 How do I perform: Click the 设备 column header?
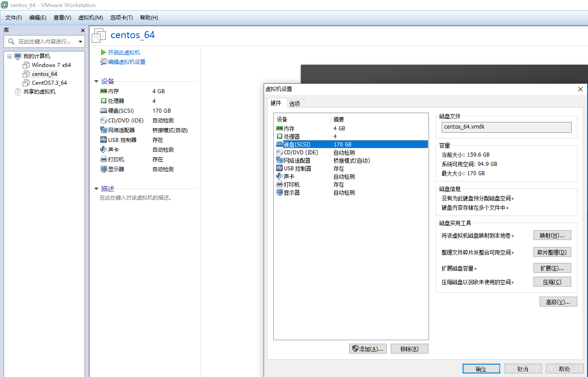coord(302,119)
